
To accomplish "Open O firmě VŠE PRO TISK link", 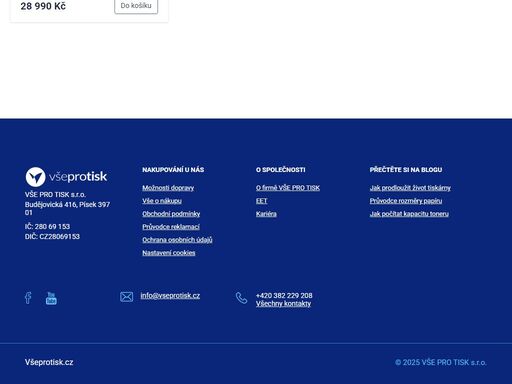I will 288,188.
